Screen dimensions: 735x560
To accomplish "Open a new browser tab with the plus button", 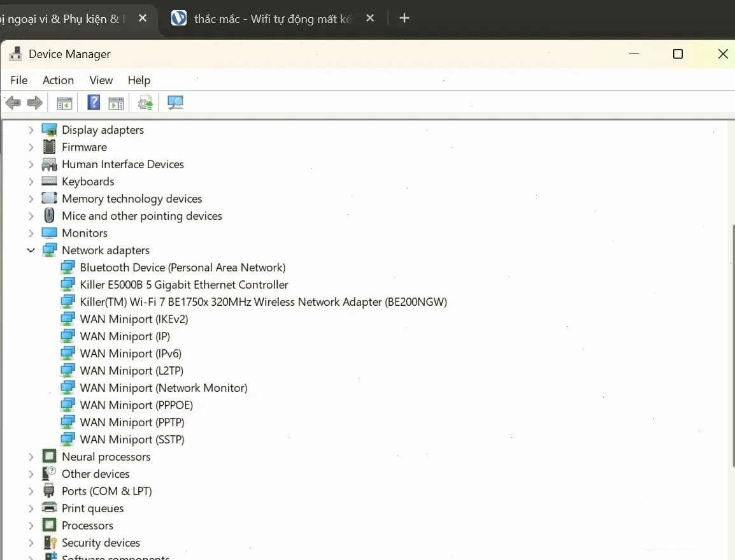I will [404, 18].
